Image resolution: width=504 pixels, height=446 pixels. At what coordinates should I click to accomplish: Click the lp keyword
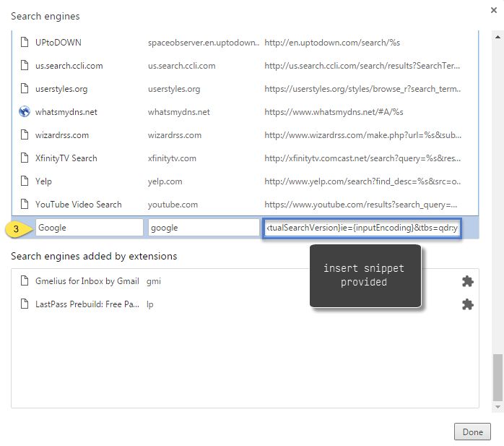click(x=149, y=305)
